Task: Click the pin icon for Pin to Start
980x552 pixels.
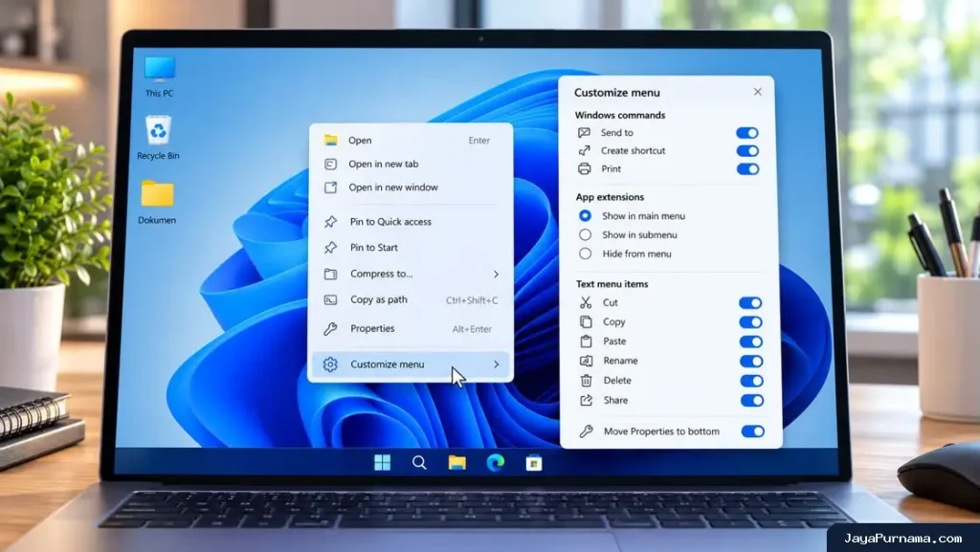Action: [330, 248]
